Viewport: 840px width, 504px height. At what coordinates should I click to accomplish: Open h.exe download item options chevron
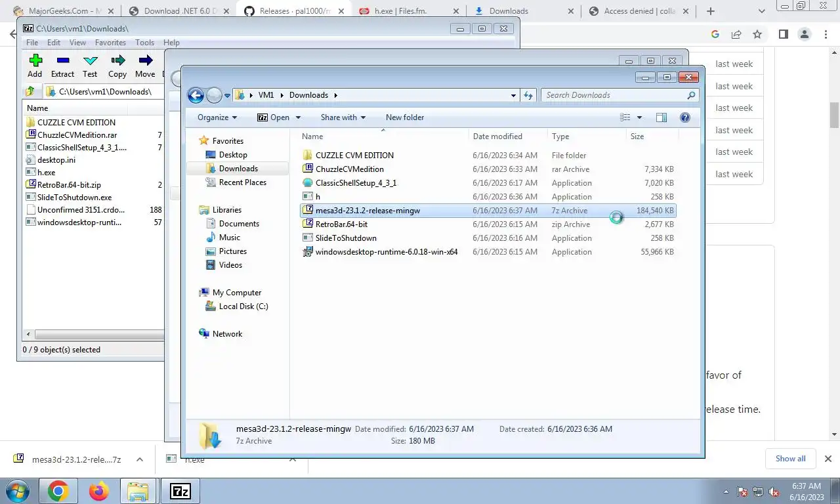pyautogui.click(x=293, y=459)
